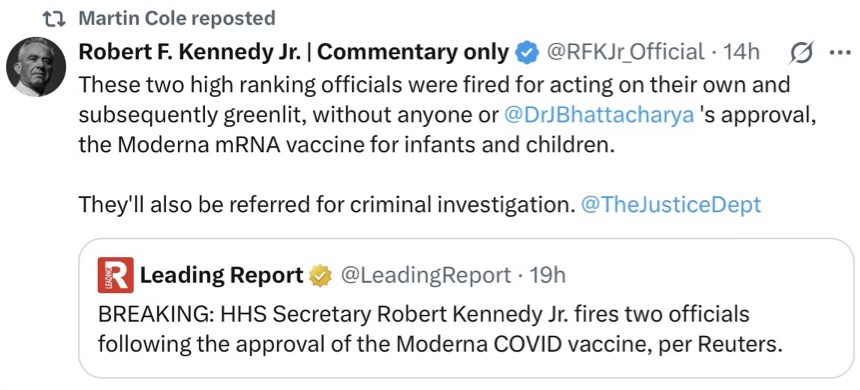The height and width of the screenshot is (390, 860).
Task: Click the Commentary only label in name
Action: click(x=414, y=52)
